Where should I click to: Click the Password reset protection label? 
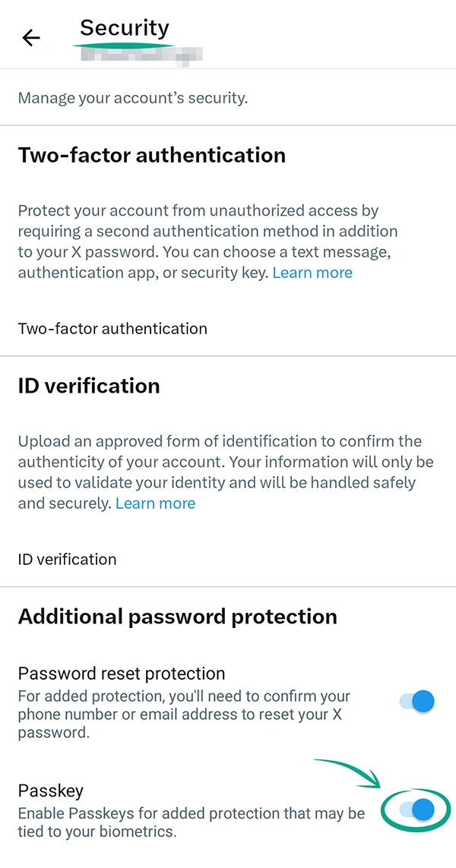tap(122, 674)
